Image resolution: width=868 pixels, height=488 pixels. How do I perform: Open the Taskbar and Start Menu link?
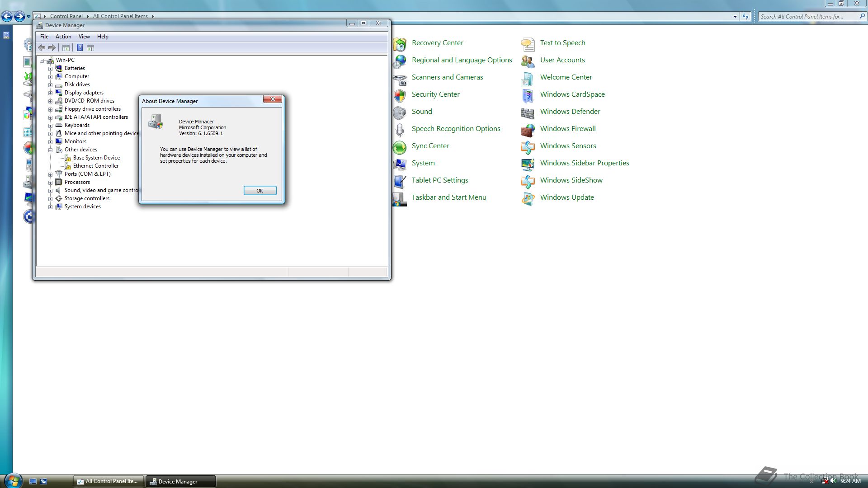click(x=449, y=197)
